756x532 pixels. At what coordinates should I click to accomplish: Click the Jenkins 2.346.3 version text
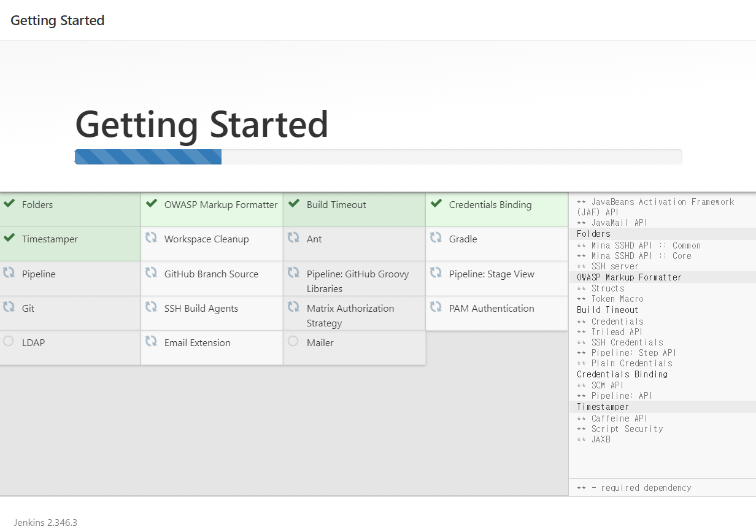(x=45, y=523)
